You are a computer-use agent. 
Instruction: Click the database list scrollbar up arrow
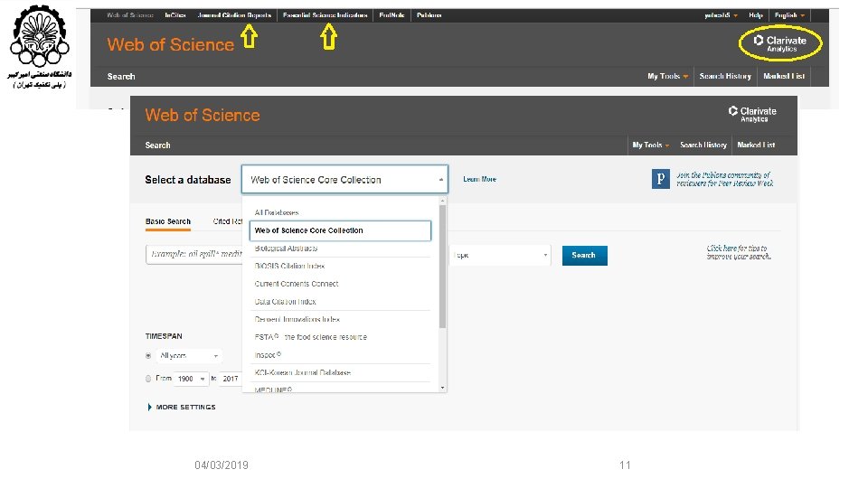pos(442,201)
